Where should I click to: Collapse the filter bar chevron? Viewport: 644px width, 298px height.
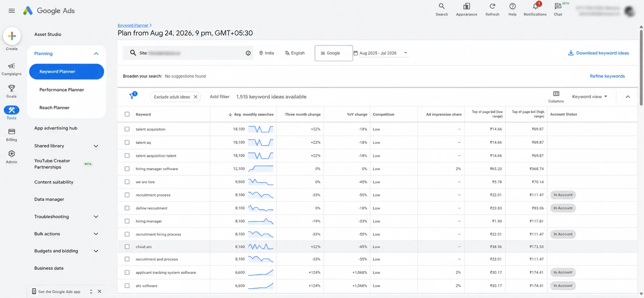(x=628, y=97)
